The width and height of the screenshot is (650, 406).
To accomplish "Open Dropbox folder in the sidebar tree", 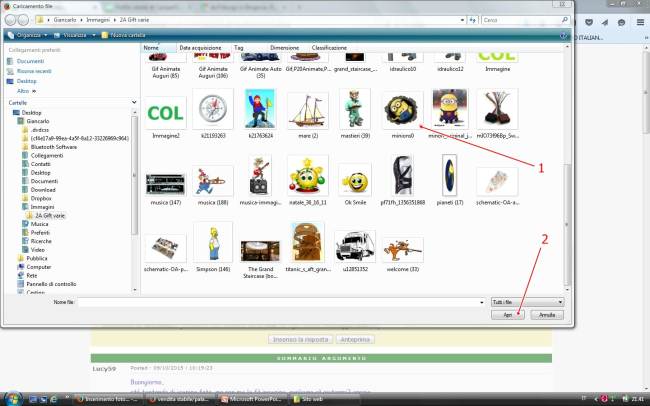I will [x=41, y=198].
